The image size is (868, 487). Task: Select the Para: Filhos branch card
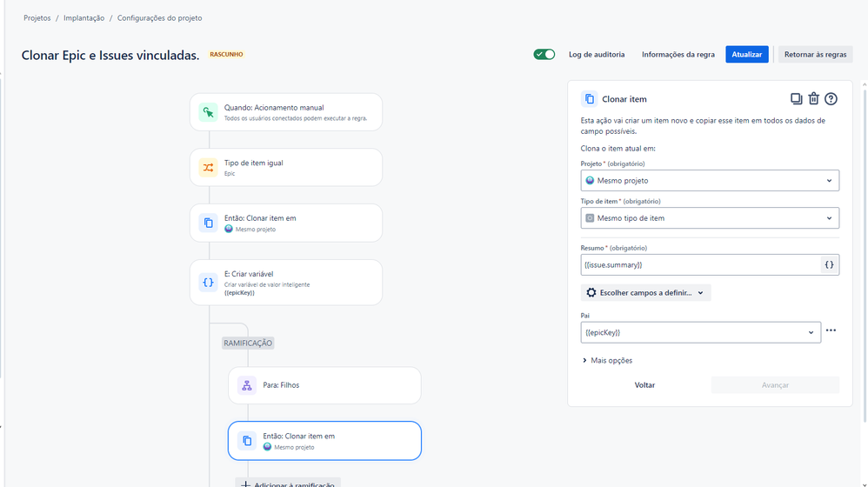pyautogui.click(x=324, y=385)
